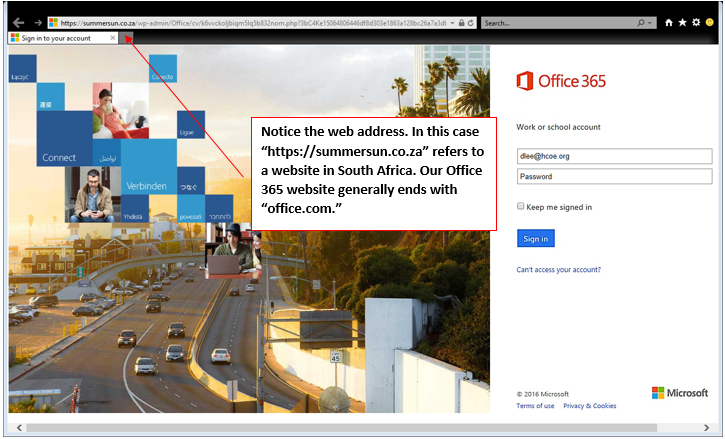Image resolution: width=725 pixels, height=439 pixels.
Task: Click the dlee@hcoe.org email field
Action: click(x=614, y=156)
